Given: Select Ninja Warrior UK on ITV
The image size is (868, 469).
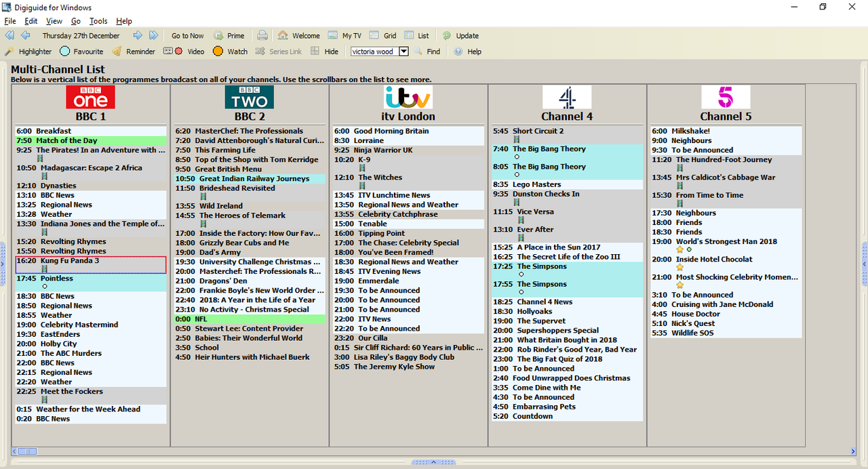Looking at the screenshot, I should click(x=408, y=150).
